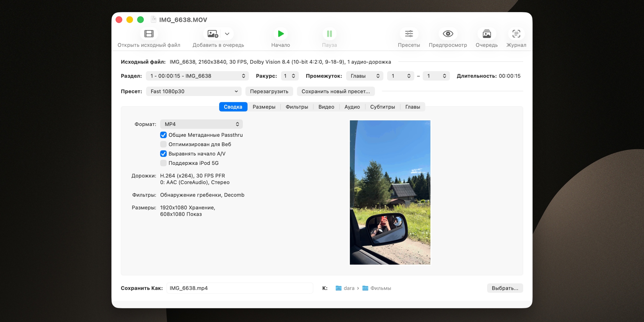The height and width of the screenshot is (322, 644).
Task: Click the dara folder in destination path
Action: tap(345, 288)
